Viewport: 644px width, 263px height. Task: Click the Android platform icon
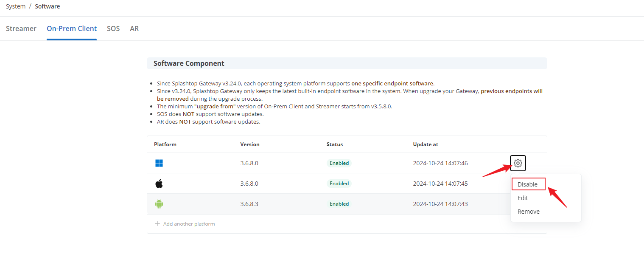159,204
